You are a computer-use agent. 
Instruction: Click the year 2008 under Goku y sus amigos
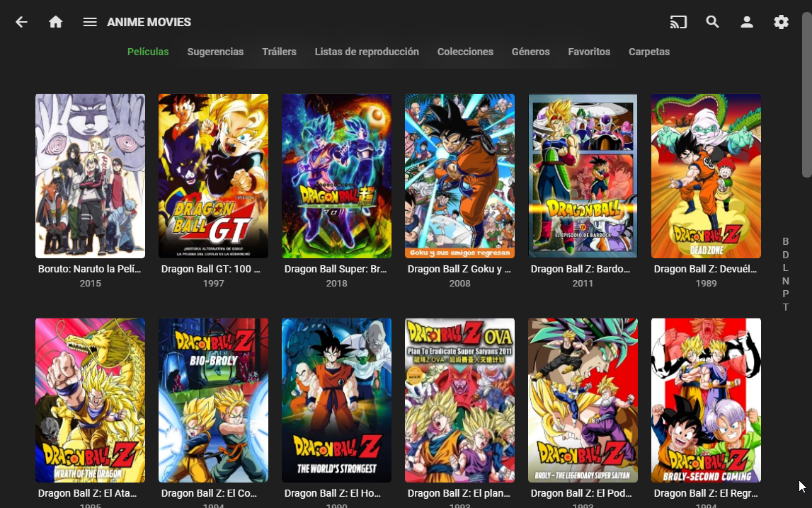460,284
